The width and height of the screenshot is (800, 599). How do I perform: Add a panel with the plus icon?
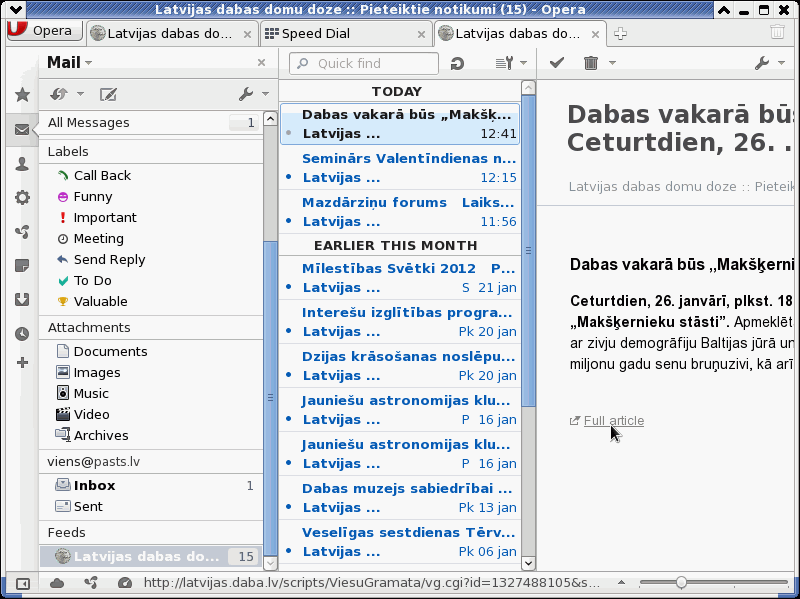coord(22,363)
